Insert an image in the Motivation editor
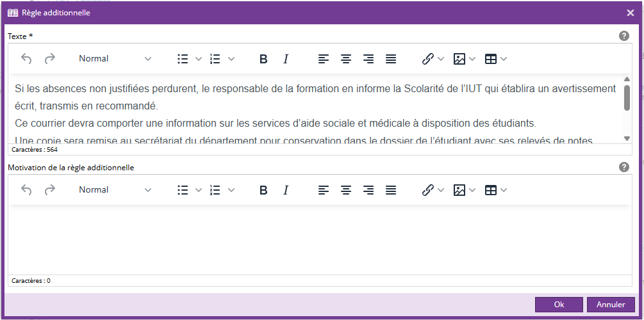 point(459,190)
